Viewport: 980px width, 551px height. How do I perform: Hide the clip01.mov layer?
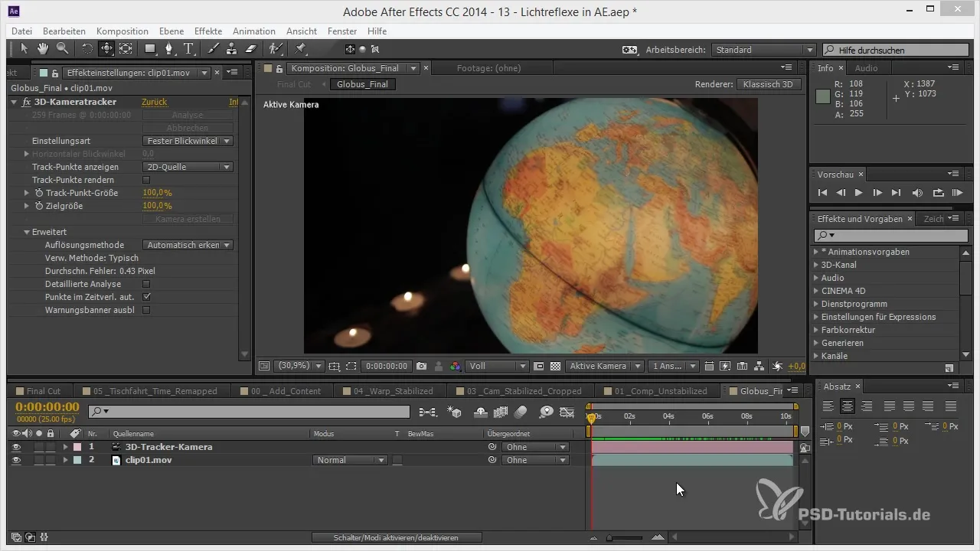(x=16, y=460)
